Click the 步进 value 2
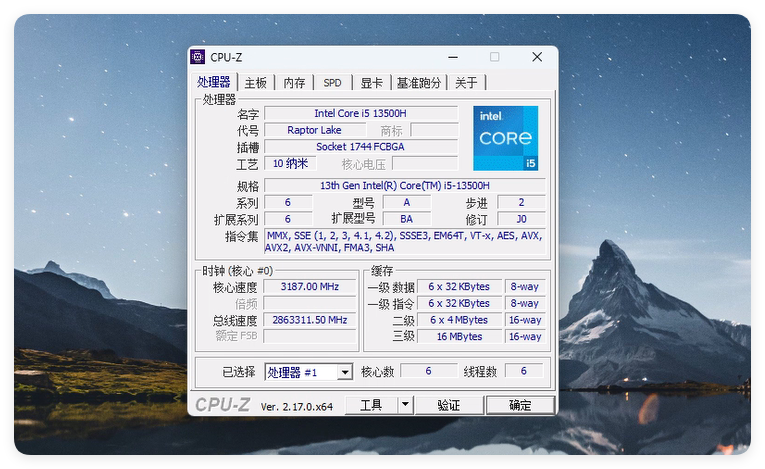 pyautogui.click(x=521, y=202)
